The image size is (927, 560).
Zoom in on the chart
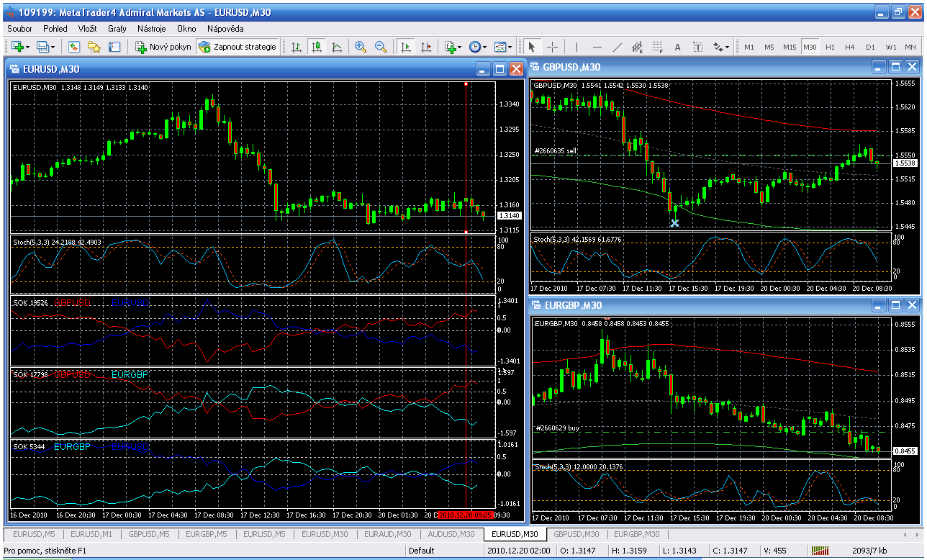[361, 47]
